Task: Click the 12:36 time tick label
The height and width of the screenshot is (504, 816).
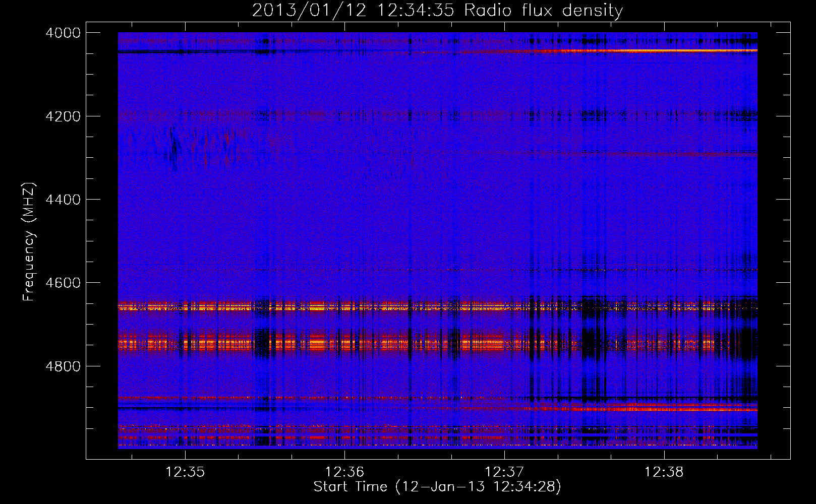Action: (344, 472)
